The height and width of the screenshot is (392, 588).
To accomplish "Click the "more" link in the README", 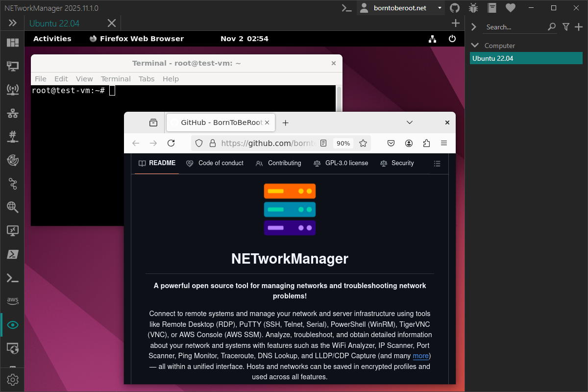I will [420, 356].
